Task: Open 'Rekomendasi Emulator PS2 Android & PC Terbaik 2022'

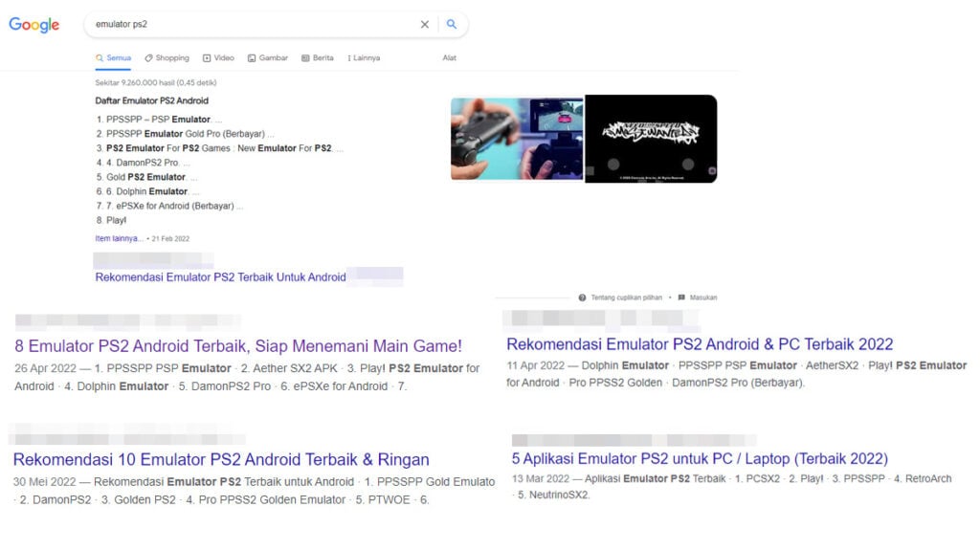Action: [x=700, y=344]
